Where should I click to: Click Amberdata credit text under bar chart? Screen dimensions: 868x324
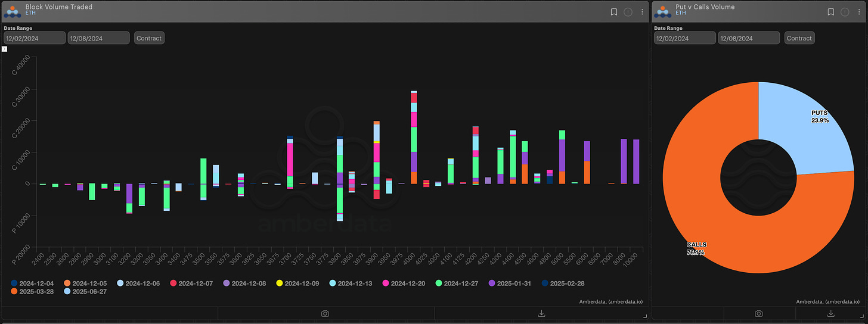pos(610,302)
